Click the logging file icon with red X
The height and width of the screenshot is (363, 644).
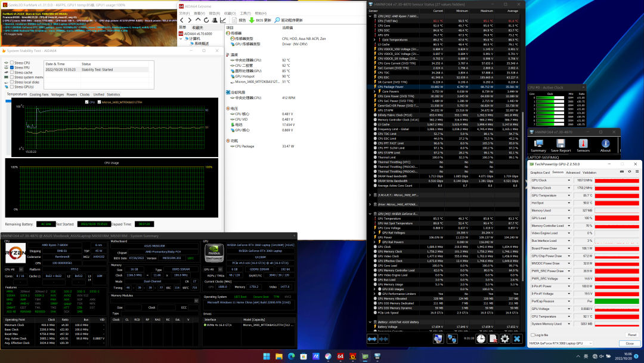coord(493,339)
